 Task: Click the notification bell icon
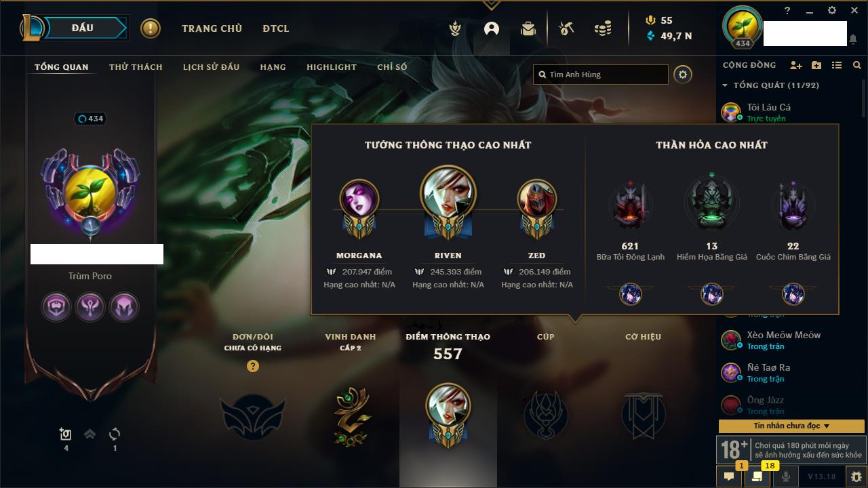(853, 39)
